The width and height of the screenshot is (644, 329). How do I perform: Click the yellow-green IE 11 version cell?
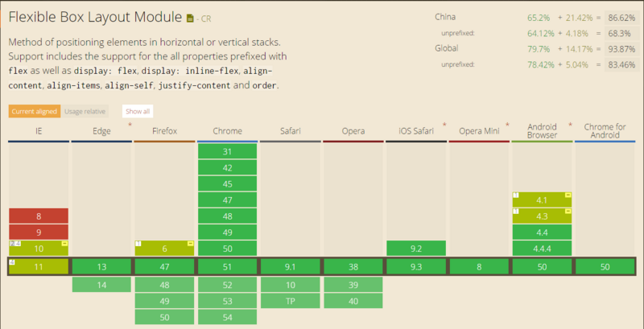(x=39, y=267)
